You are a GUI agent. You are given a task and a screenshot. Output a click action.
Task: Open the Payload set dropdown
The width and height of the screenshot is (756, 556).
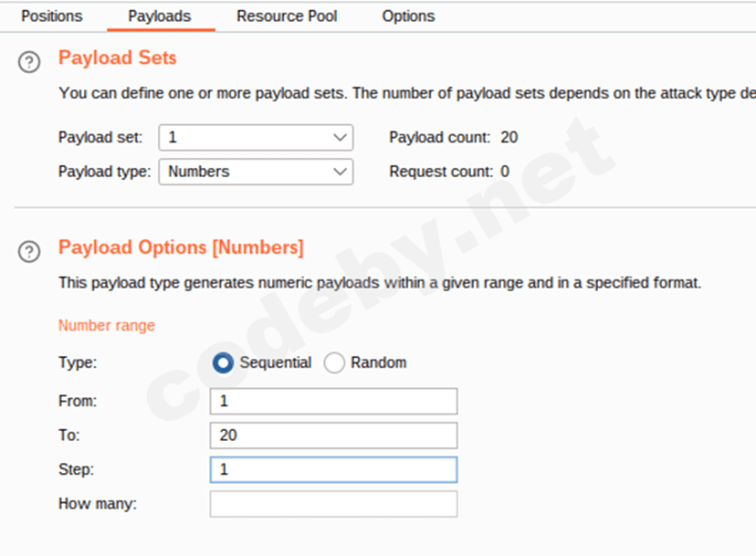click(256, 138)
